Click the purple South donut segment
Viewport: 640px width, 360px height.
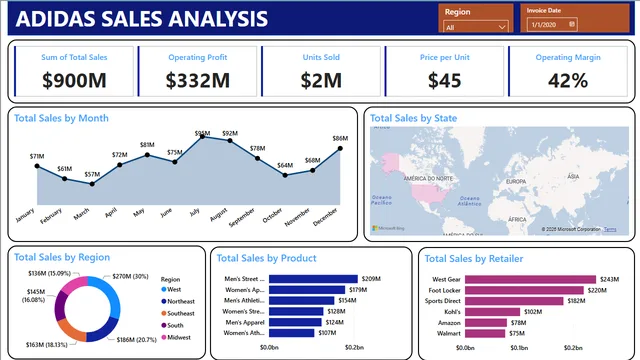click(x=60, y=306)
